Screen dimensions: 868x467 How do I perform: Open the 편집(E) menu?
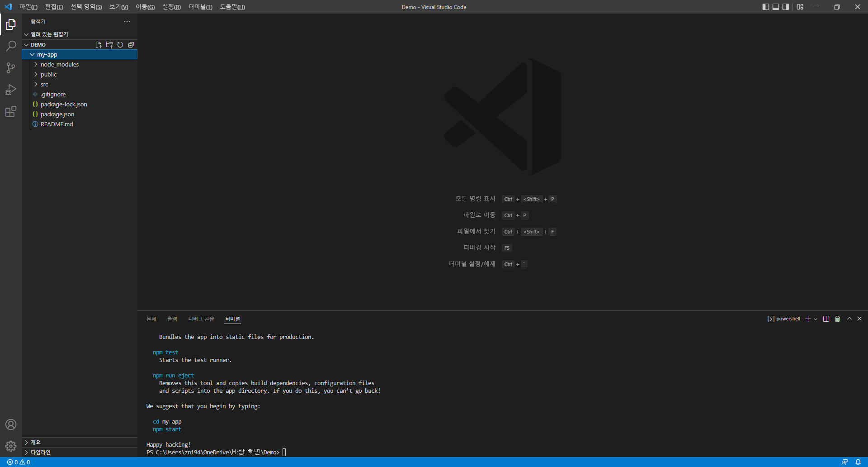(54, 7)
